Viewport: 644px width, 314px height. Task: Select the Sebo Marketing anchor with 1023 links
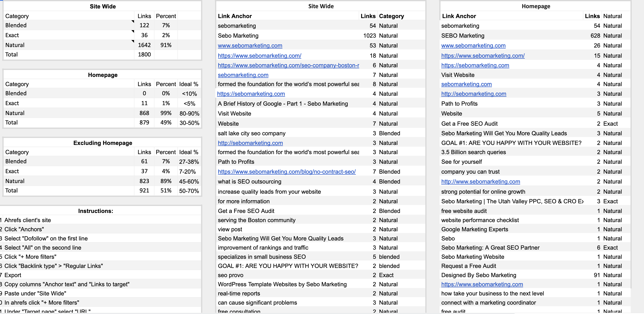click(x=288, y=35)
